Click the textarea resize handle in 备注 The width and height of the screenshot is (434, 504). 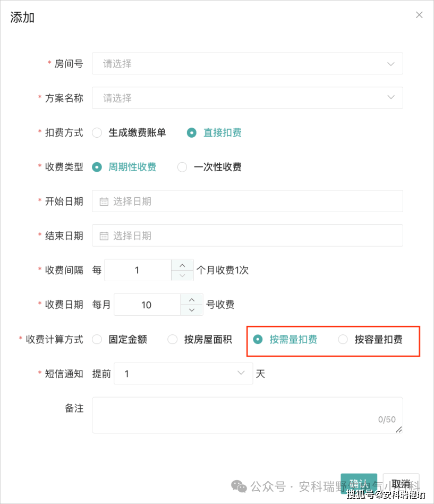(398, 430)
